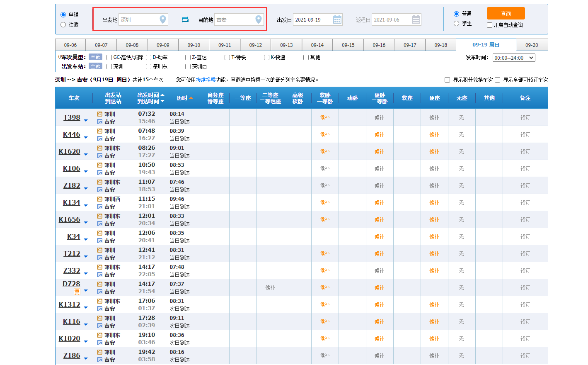Expand stop details arrow for K446

(86, 138)
